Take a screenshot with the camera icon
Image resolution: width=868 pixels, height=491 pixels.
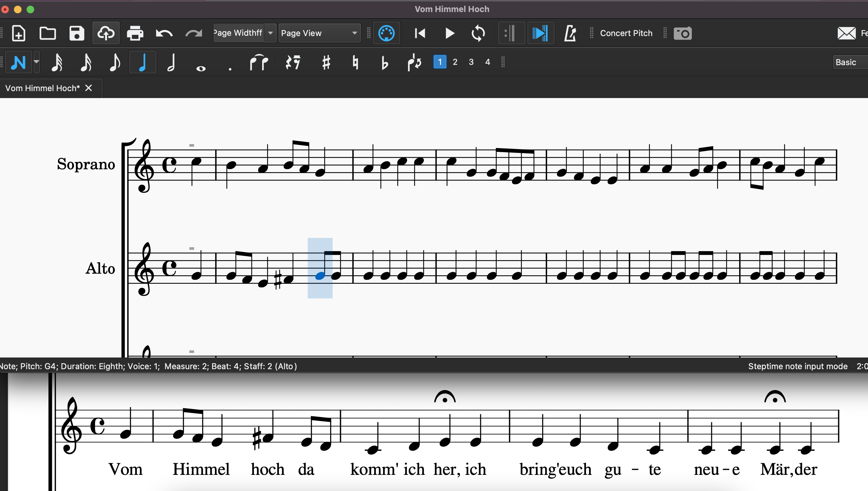(682, 33)
